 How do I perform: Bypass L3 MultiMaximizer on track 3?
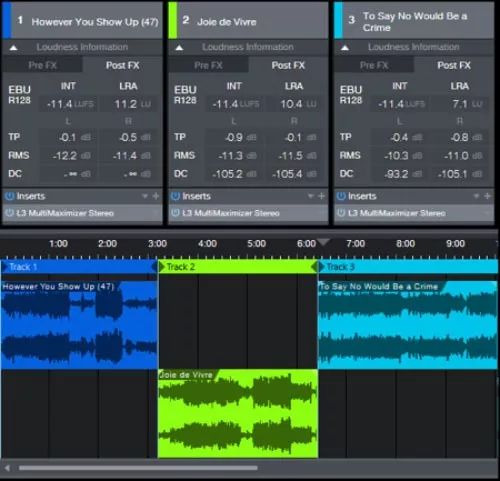pos(341,213)
